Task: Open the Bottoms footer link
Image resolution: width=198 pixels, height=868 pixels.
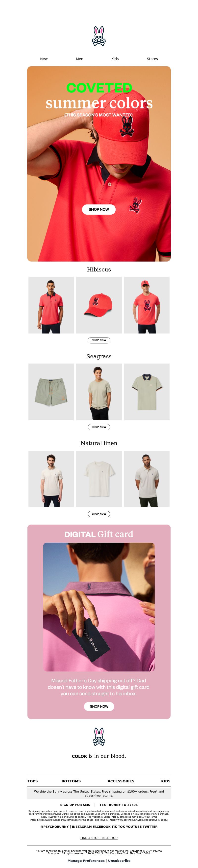Action: pyautogui.click(x=71, y=781)
